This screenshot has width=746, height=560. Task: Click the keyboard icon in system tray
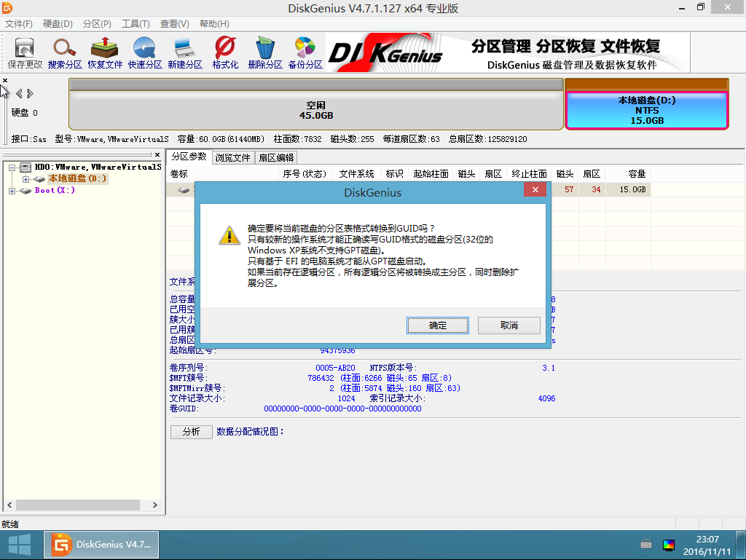[646, 544]
